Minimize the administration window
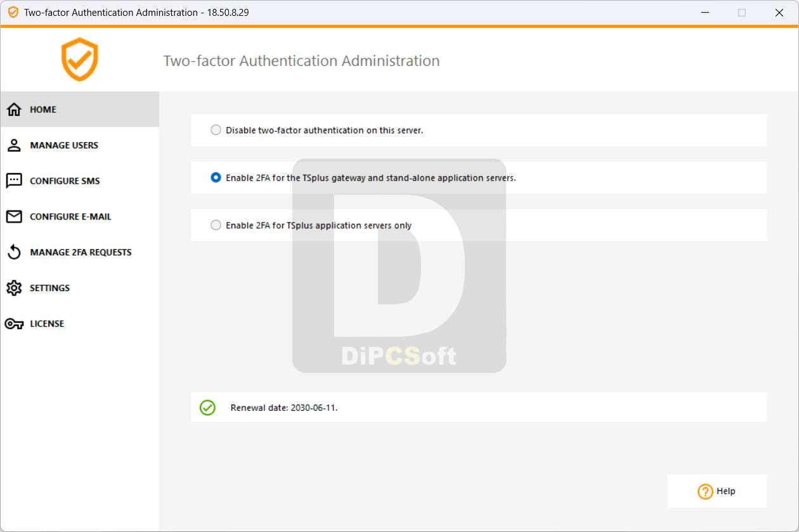 (x=705, y=13)
